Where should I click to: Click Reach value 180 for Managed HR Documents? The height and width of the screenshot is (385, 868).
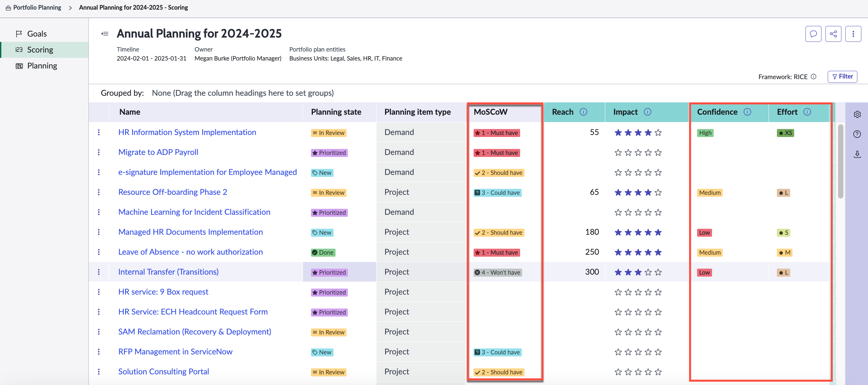[x=592, y=232]
